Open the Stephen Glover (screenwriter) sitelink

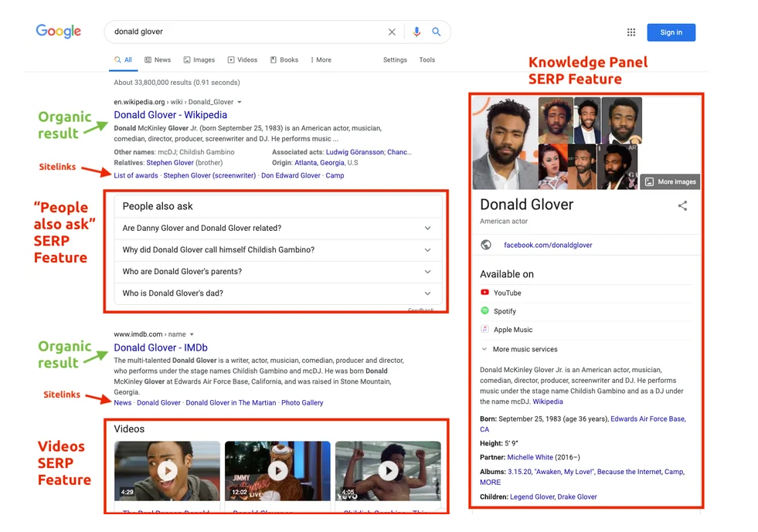point(209,175)
